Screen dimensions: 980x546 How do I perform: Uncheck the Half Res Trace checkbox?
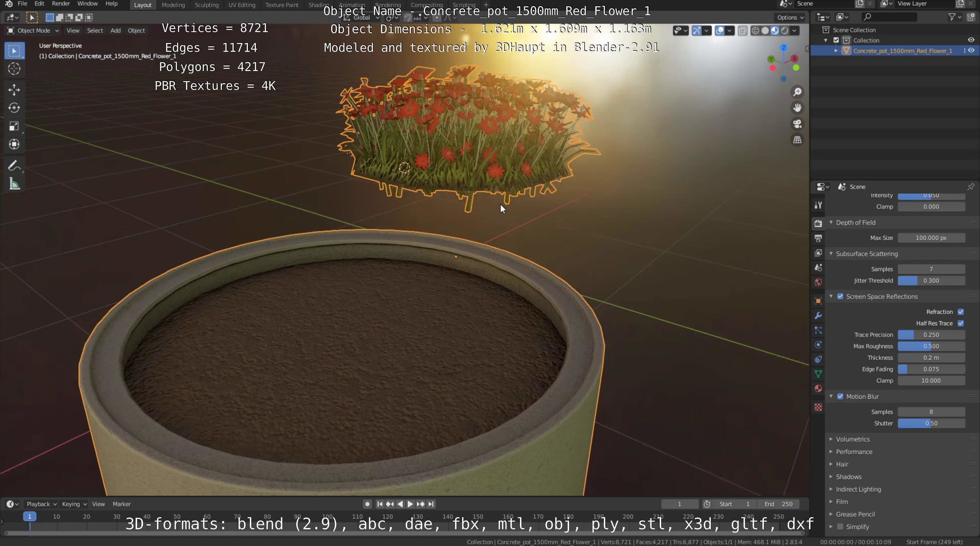click(x=961, y=323)
